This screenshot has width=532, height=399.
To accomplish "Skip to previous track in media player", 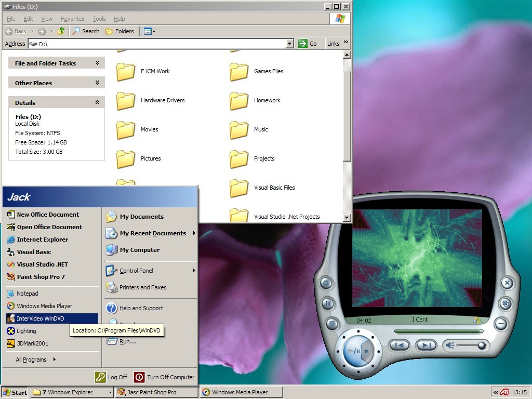I will pos(399,345).
